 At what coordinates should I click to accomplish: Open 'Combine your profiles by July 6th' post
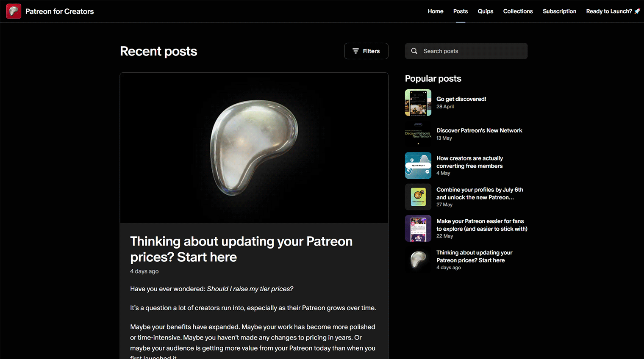(x=480, y=193)
